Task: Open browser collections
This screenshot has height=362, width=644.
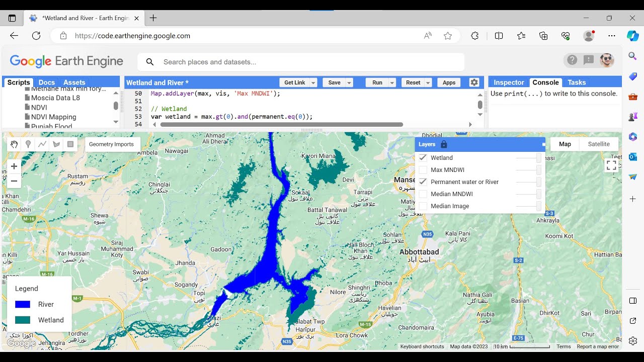Action: point(543,36)
